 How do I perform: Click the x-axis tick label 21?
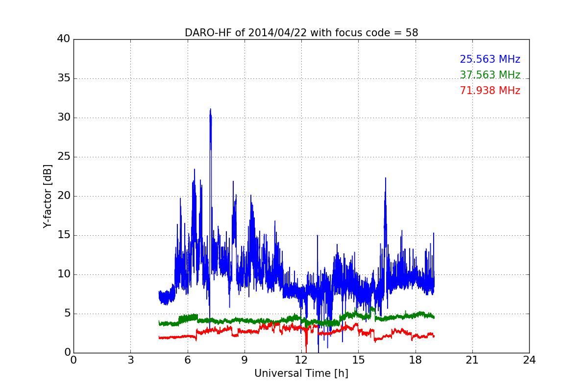pyautogui.click(x=472, y=360)
